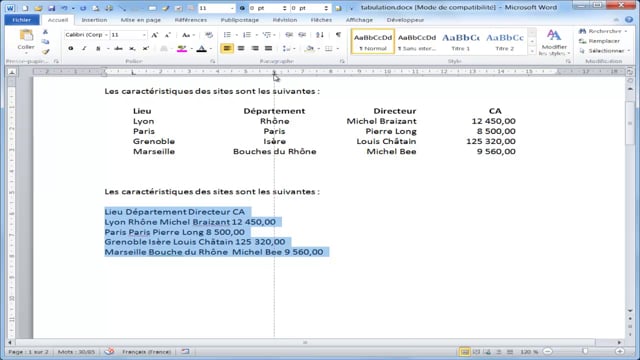Click the zoom slider handle
The image size is (640, 360).
click(x=584, y=351)
